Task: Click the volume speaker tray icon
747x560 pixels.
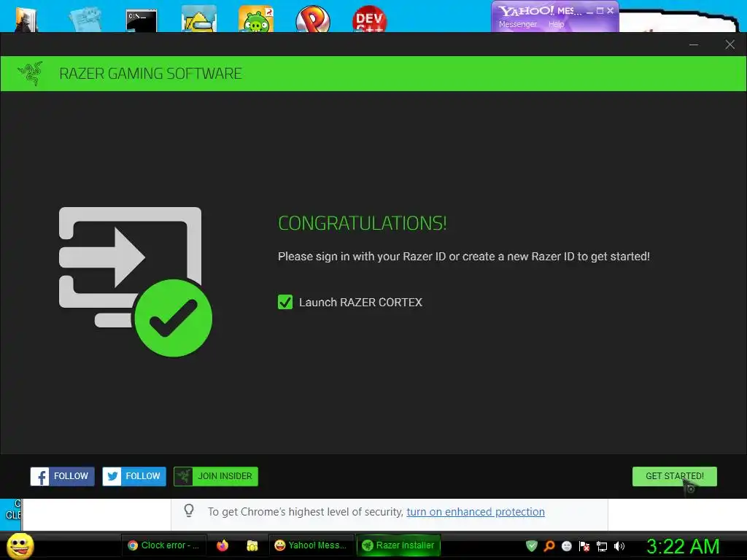Action: (619, 545)
